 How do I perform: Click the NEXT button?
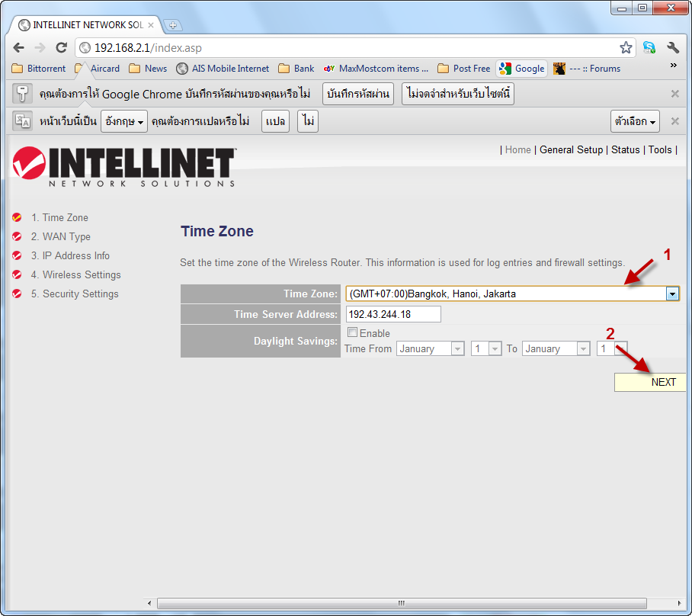[x=651, y=382]
